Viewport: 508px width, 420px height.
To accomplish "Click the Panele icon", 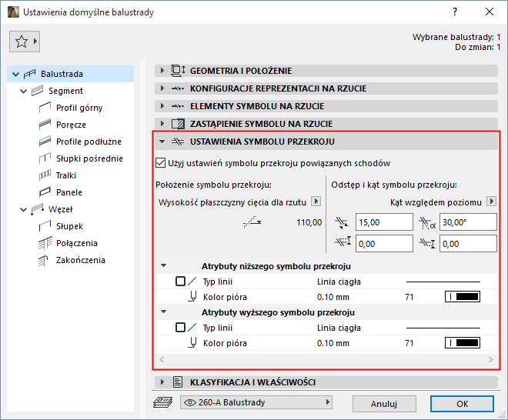I will tap(45, 192).
